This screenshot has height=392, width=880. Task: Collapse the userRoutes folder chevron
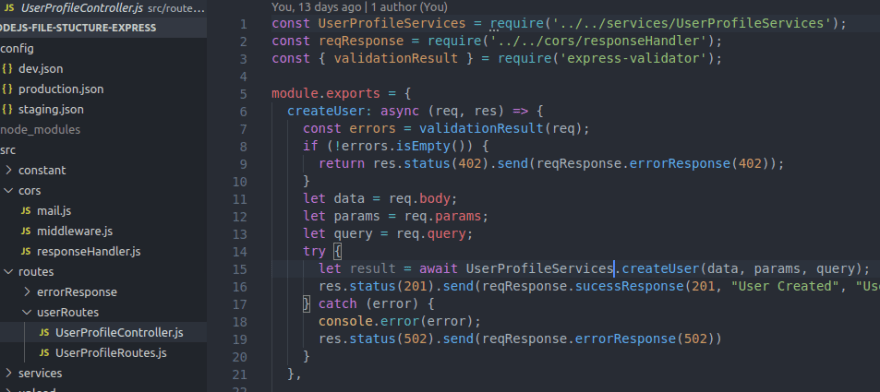(x=27, y=312)
